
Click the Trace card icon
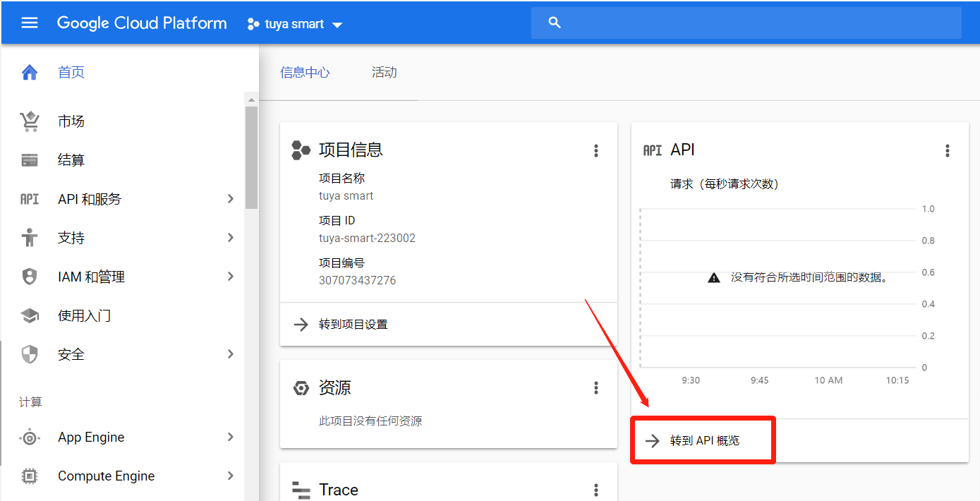click(x=301, y=490)
